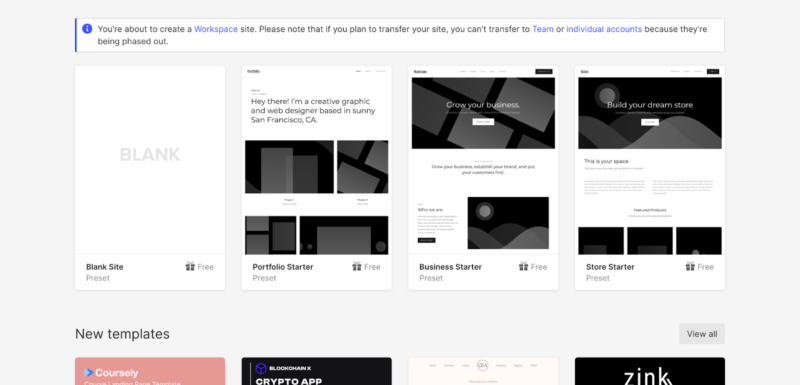
Task: Open the Workspace link in the notice
Action: 216,29
